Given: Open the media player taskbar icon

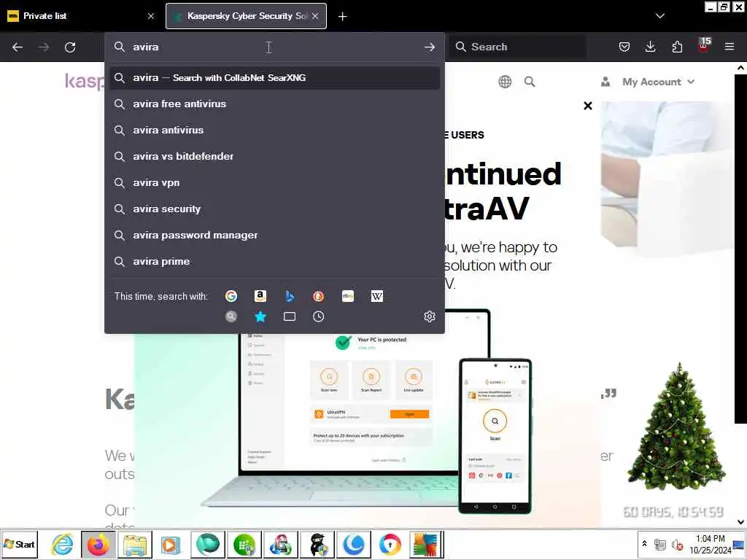Looking at the screenshot, I should click(x=170, y=544).
